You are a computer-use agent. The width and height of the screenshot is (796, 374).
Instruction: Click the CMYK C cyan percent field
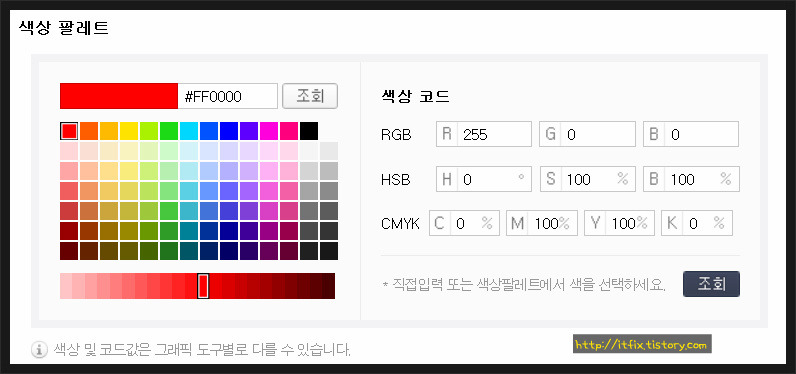tap(465, 223)
